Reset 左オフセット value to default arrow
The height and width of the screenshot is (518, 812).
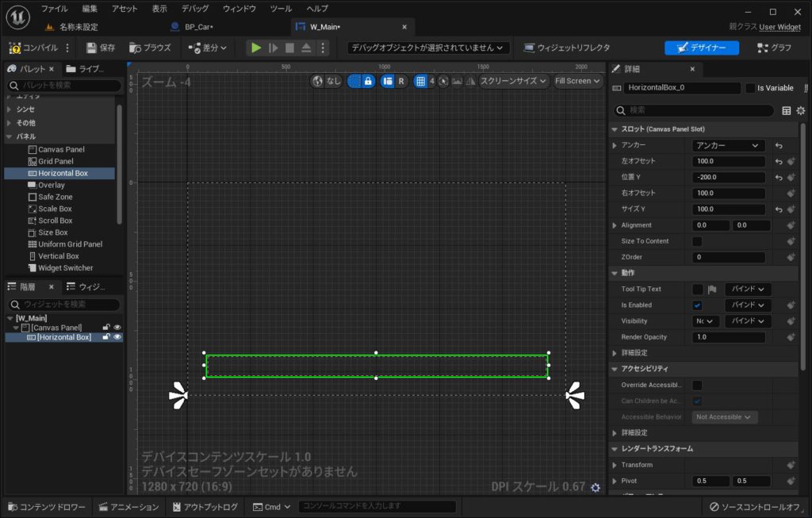tap(779, 162)
